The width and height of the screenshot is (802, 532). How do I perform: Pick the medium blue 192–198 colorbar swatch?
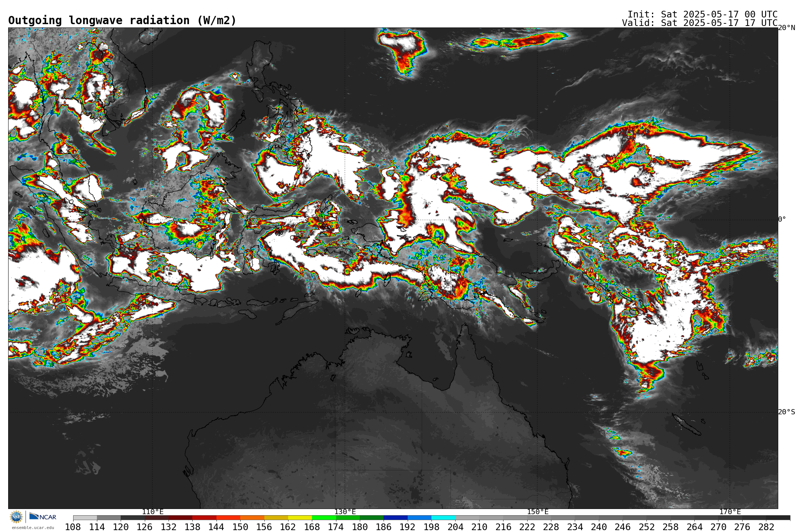click(x=420, y=518)
